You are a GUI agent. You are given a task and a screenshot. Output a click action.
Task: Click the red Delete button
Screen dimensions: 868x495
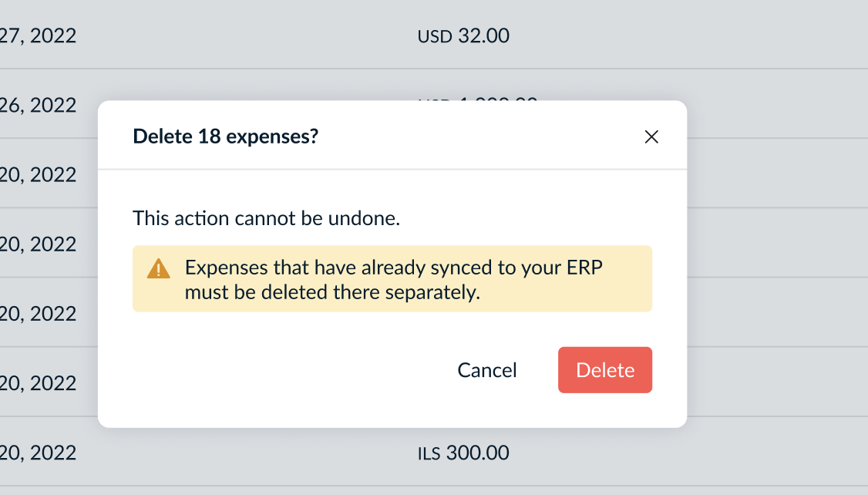605,370
